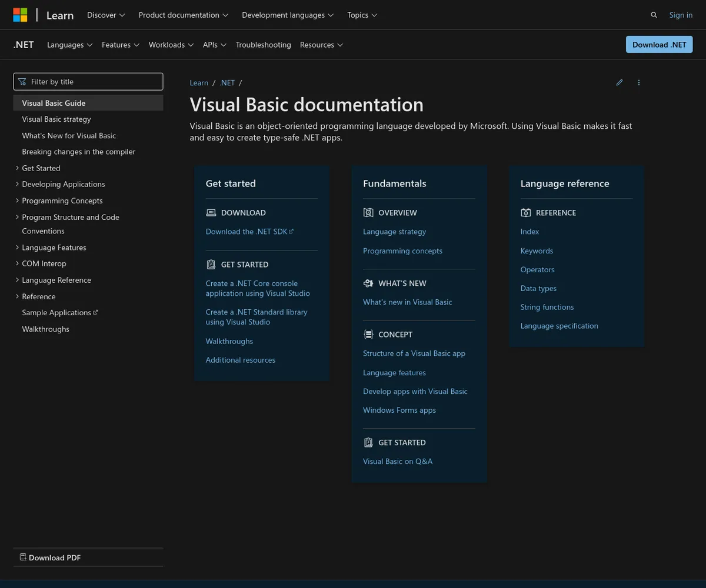706x588 pixels.
Task: Open the Development languages dropdown
Action: [288, 15]
